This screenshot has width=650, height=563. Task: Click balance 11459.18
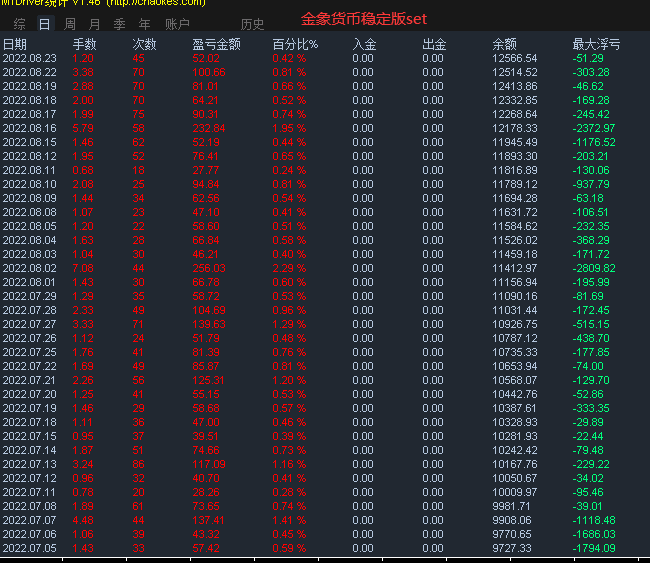click(514, 255)
